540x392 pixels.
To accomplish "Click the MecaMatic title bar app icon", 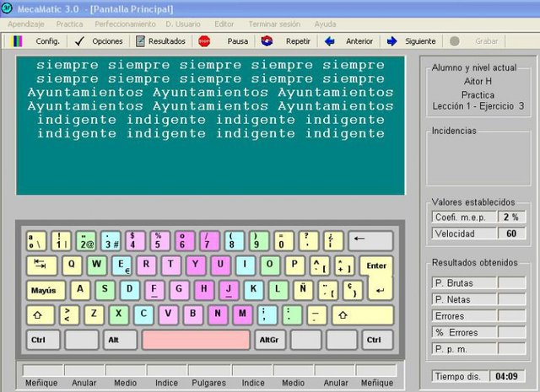I will [x=7, y=8].
